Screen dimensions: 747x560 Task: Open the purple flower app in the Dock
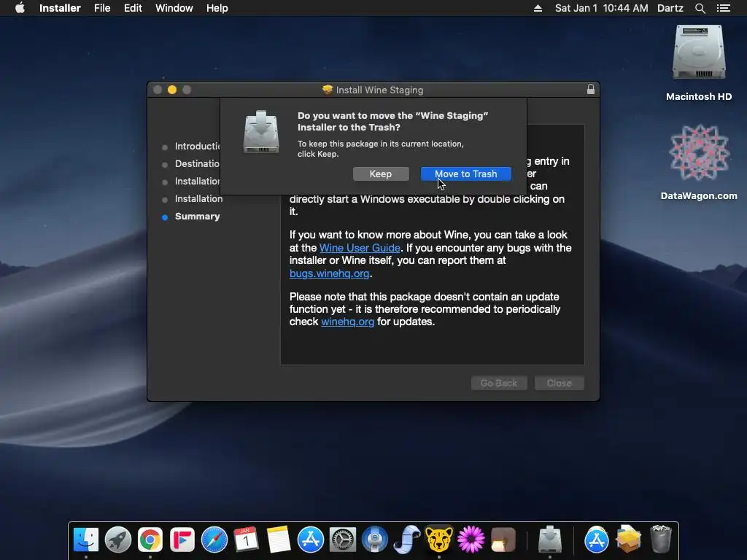tap(471, 540)
